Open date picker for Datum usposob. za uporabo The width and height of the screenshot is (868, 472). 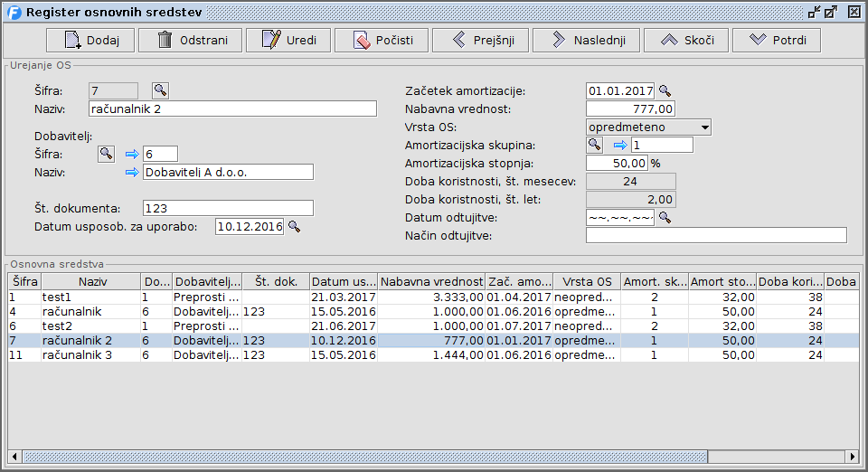point(294,227)
